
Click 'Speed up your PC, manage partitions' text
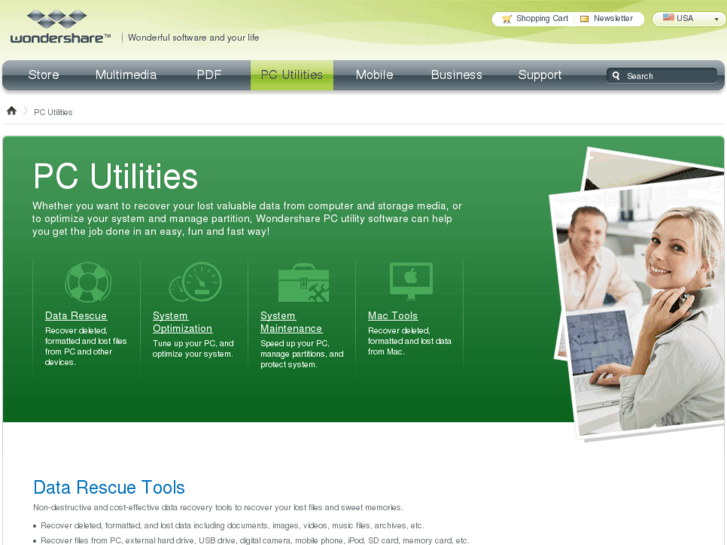302,354
